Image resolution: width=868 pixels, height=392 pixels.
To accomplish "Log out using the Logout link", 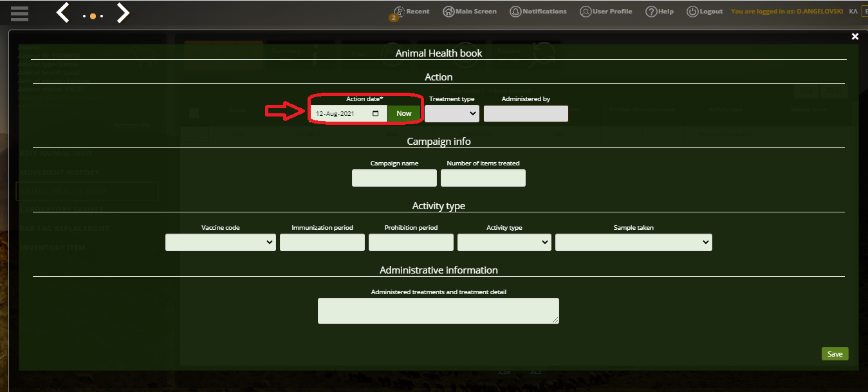I will [705, 12].
